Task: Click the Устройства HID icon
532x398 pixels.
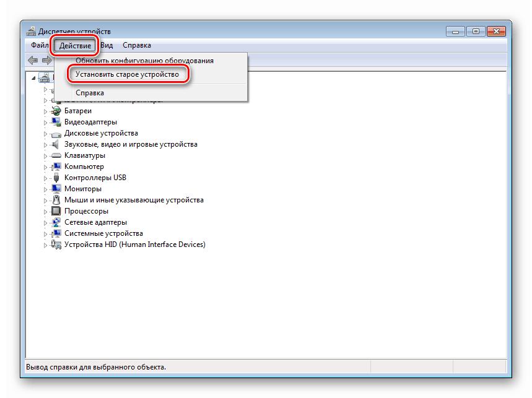Action: 56,244
